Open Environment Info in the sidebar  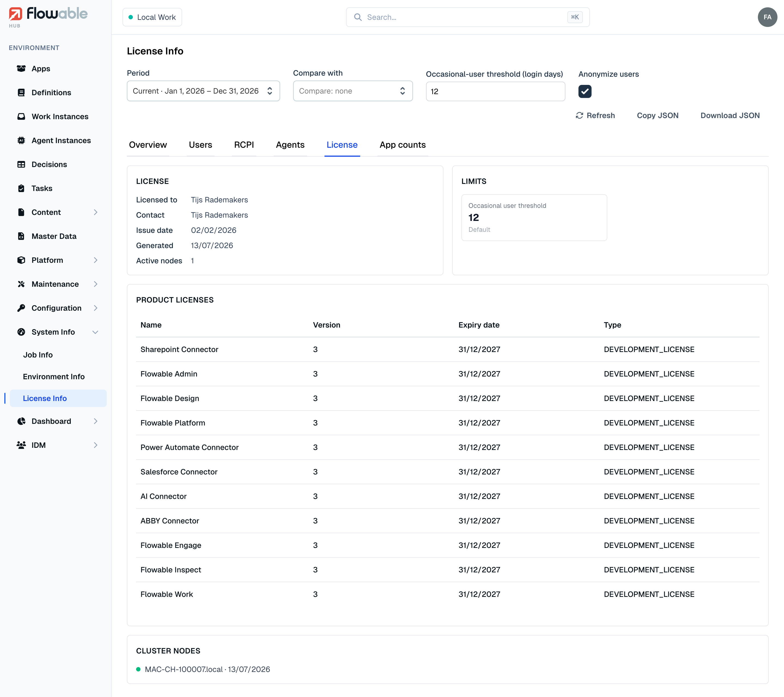(x=54, y=377)
